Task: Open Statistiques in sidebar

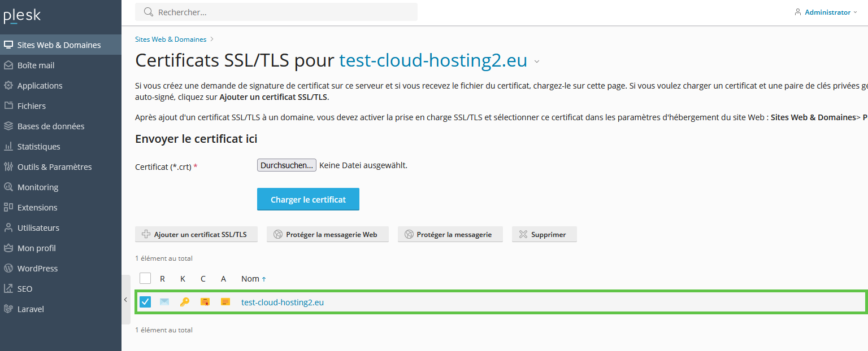Action: coord(60,146)
